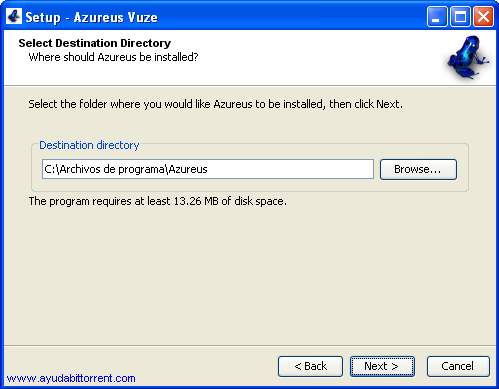The height and width of the screenshot is (389, 499).
Task: Maximize the Setup window
Action: [460, 17]
